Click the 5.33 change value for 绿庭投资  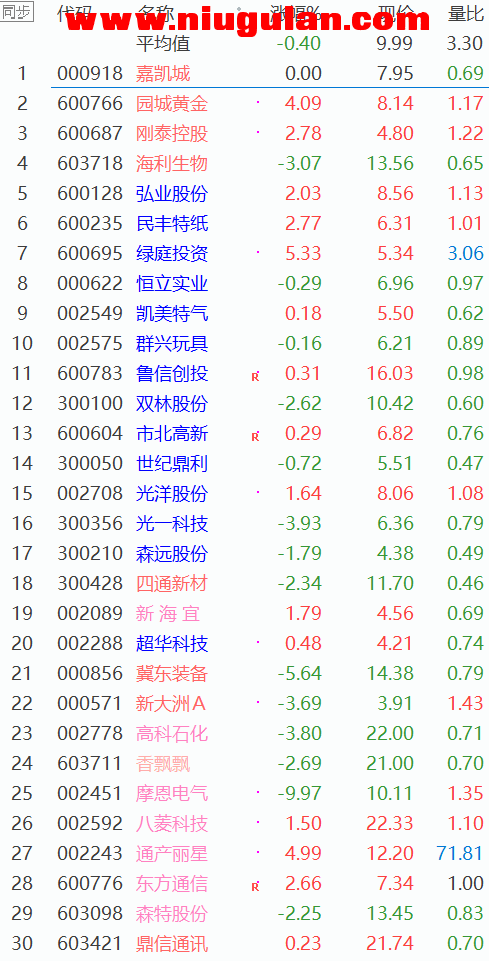click(303, 254)
